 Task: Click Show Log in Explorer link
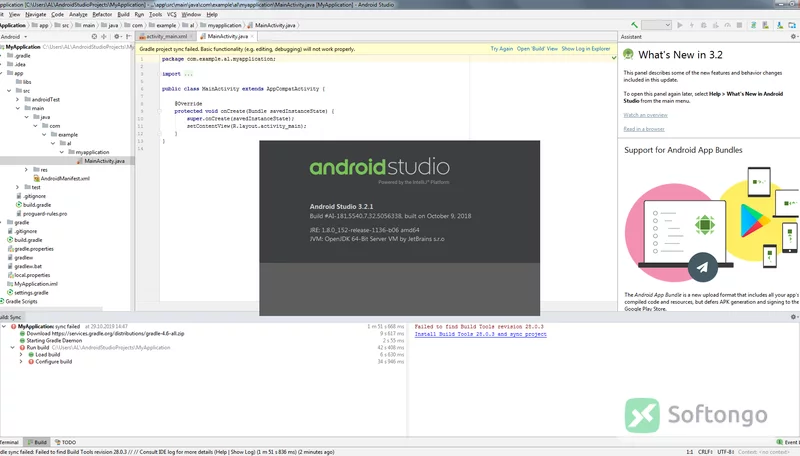(x=586, y=49)
